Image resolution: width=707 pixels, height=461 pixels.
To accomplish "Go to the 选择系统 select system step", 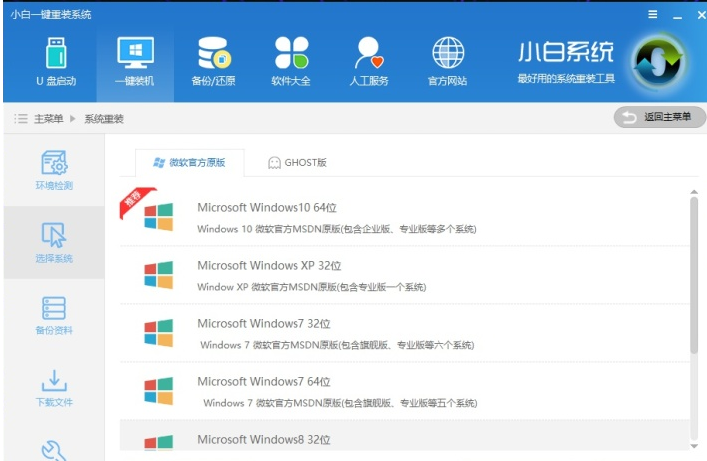I will [54, 243].
